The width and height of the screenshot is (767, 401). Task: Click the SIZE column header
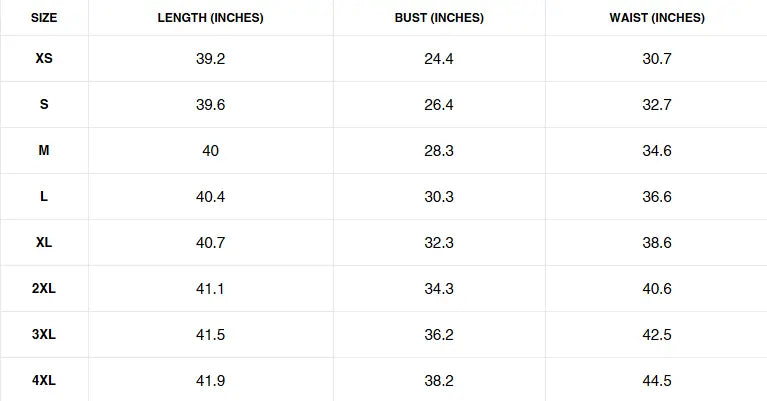44,18
